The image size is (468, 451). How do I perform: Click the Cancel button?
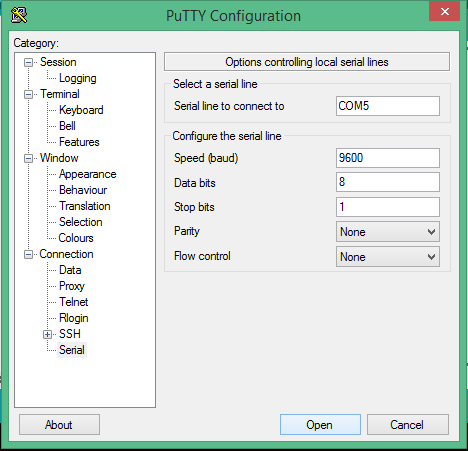(408, 425)
